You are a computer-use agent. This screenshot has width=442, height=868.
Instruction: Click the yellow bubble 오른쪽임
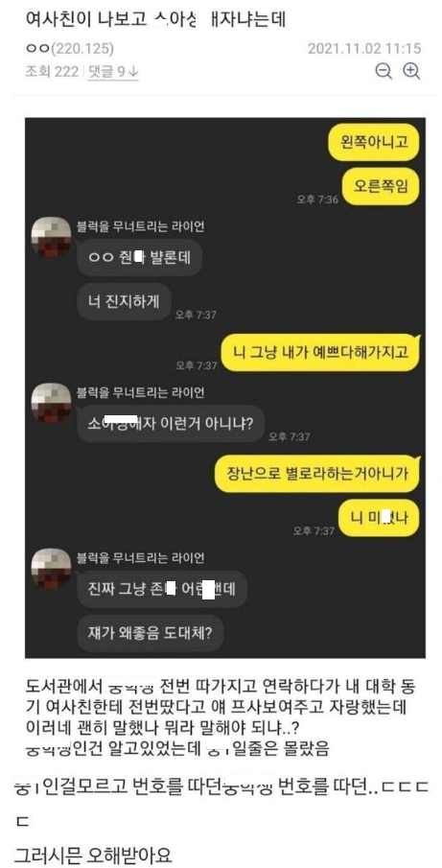click(x=380, y=185)
